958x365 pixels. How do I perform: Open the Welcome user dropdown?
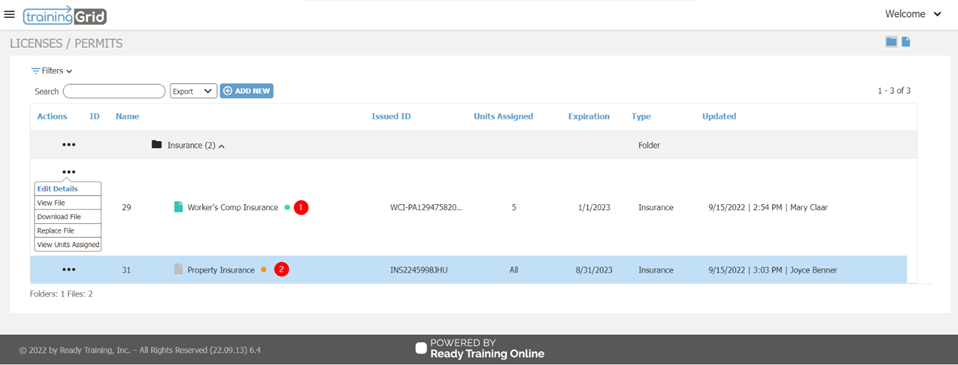click(913, 14)
